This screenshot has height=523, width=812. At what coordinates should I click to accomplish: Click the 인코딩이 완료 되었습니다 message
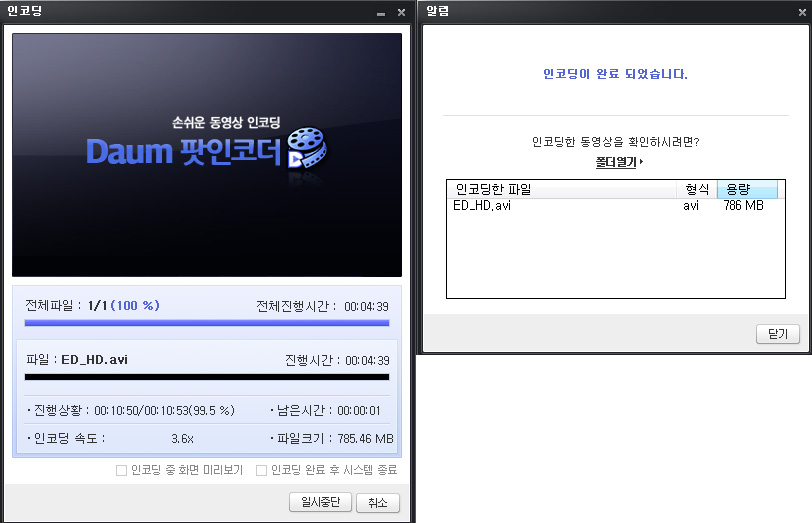pyautogui.click(x=615, y=74)
